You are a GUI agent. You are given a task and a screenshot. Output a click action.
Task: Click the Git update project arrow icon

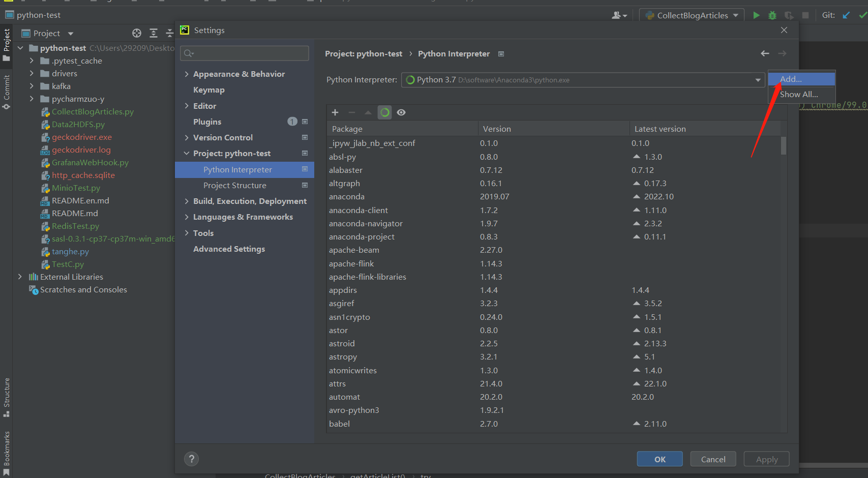(x=846, y=15)
